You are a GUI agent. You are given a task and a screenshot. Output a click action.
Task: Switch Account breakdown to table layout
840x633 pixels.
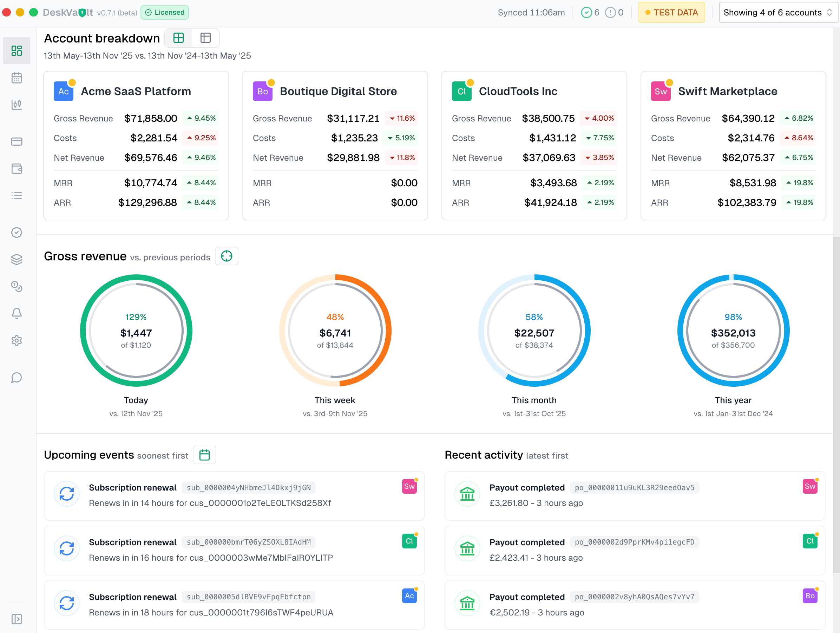205,38
